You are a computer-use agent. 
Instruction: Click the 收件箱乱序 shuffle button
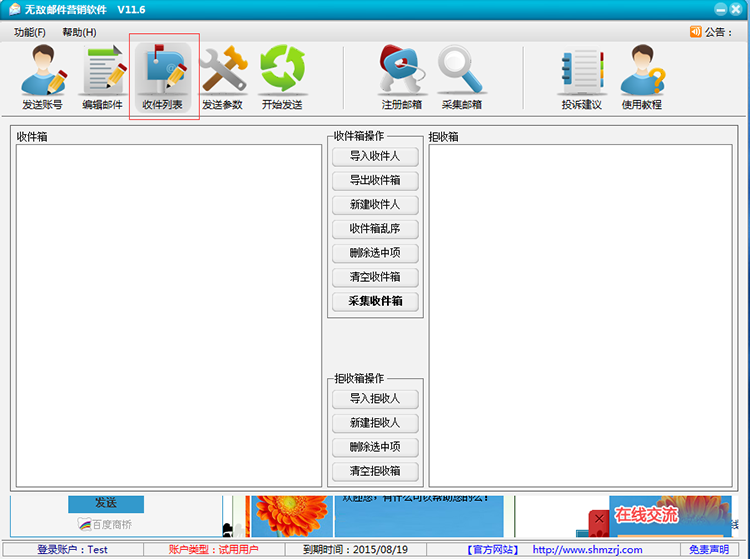point(375,229)
